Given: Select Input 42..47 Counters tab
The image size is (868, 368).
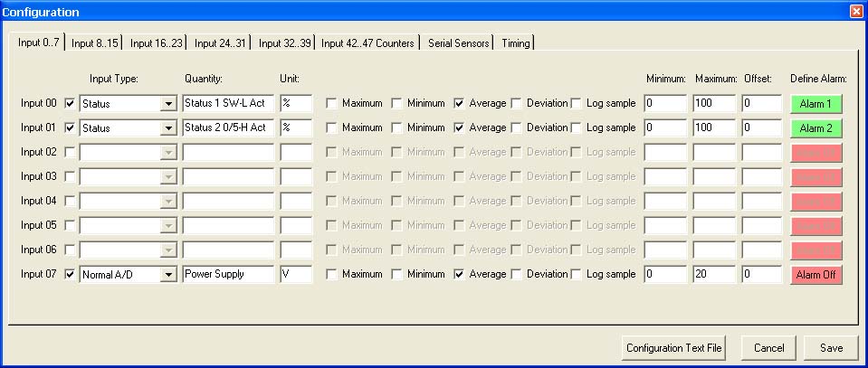Looking at the screenshot, I should (x=368, y=43).
